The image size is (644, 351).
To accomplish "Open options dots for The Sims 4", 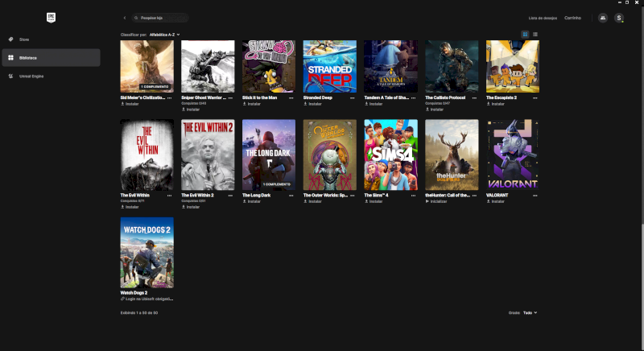I will tap(413, 195).
